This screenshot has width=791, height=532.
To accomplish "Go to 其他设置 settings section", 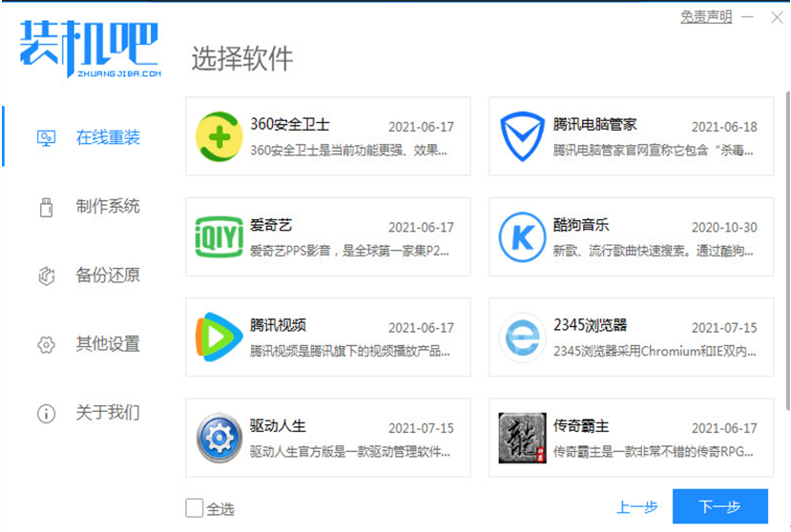I will [x=107, y=344].
